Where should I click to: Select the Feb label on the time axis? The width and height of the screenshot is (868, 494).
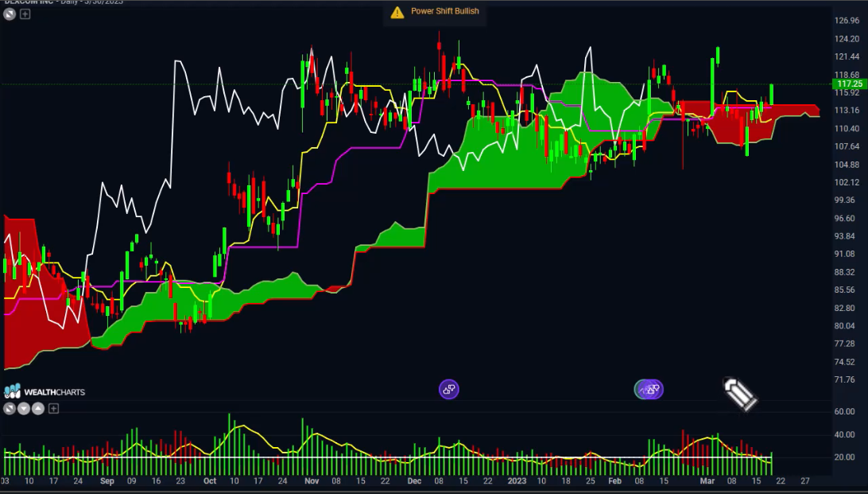point(615,480)
